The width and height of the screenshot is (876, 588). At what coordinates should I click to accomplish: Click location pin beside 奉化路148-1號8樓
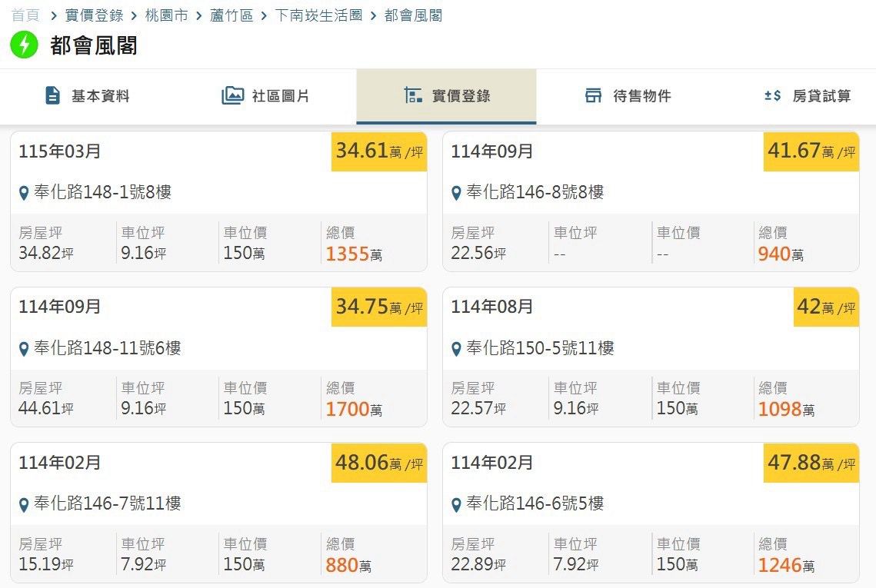coord(24,193)
